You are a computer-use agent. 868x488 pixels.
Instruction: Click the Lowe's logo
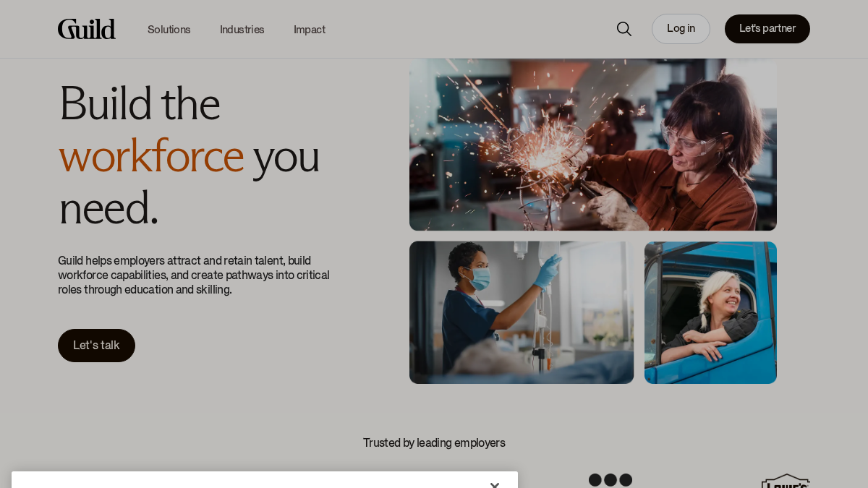[x=786, y=481]
